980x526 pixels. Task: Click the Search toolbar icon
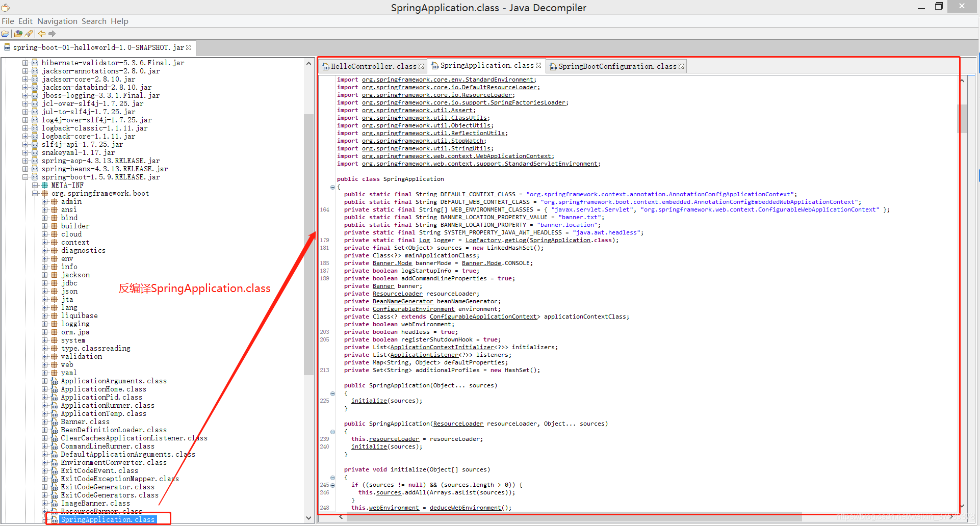[x=29, y=34]
